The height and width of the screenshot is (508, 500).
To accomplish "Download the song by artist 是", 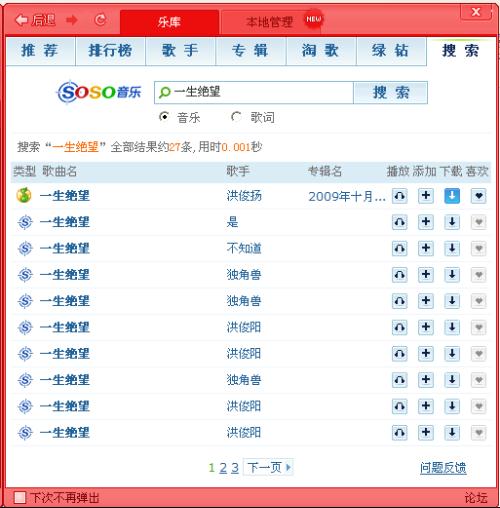I will click(452, 222).
